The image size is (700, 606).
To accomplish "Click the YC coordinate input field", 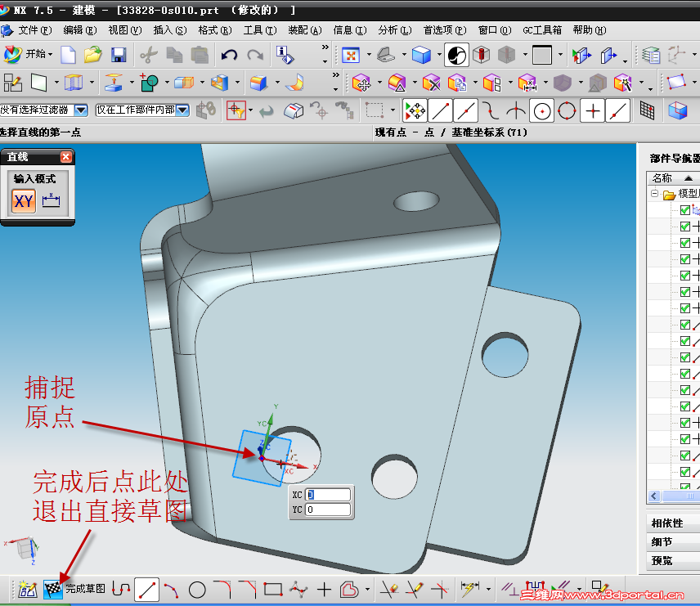I will point(328,509).
